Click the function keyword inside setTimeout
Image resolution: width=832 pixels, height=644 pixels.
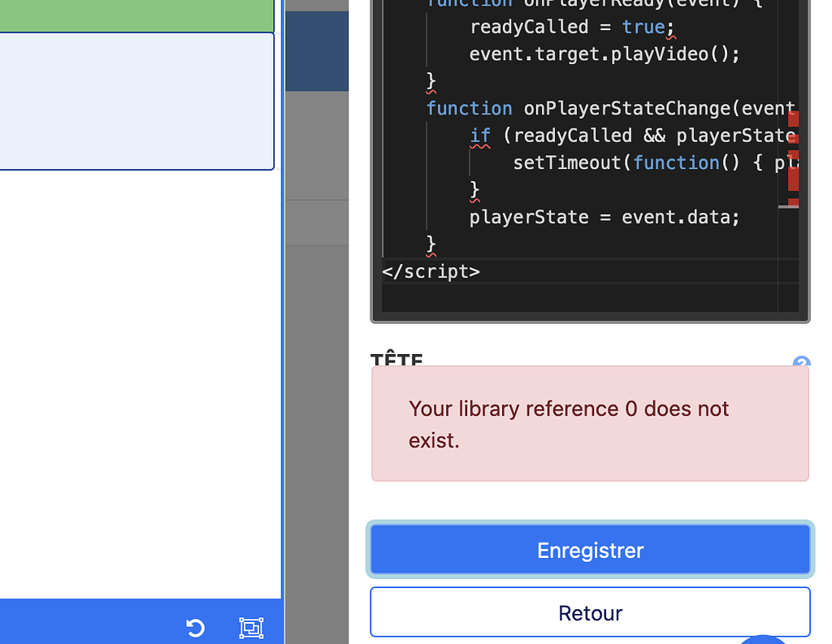pos(677,162)
